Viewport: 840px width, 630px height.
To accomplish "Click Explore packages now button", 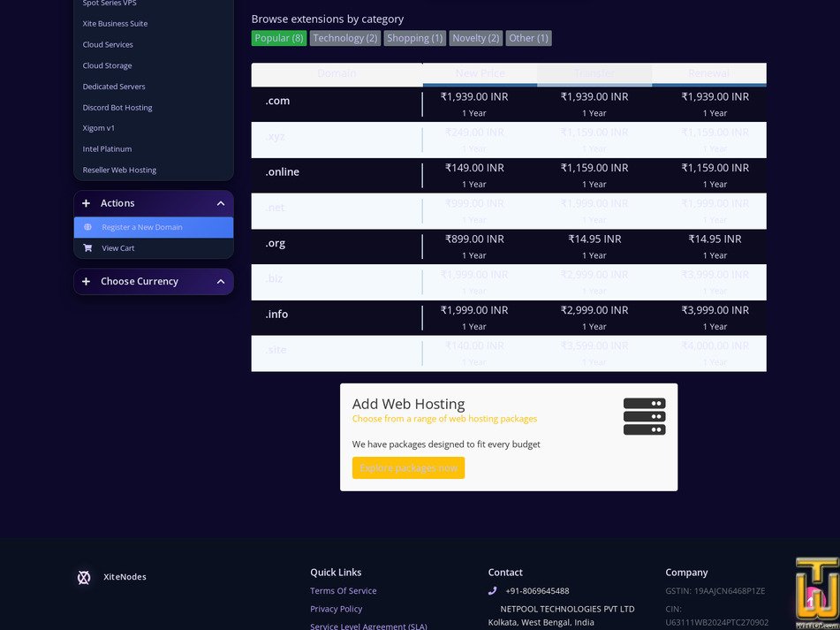I will click(408, 467).
